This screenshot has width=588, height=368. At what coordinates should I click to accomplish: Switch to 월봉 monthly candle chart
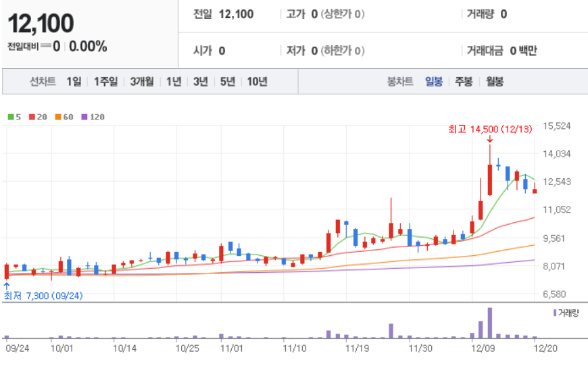(495, 81)
